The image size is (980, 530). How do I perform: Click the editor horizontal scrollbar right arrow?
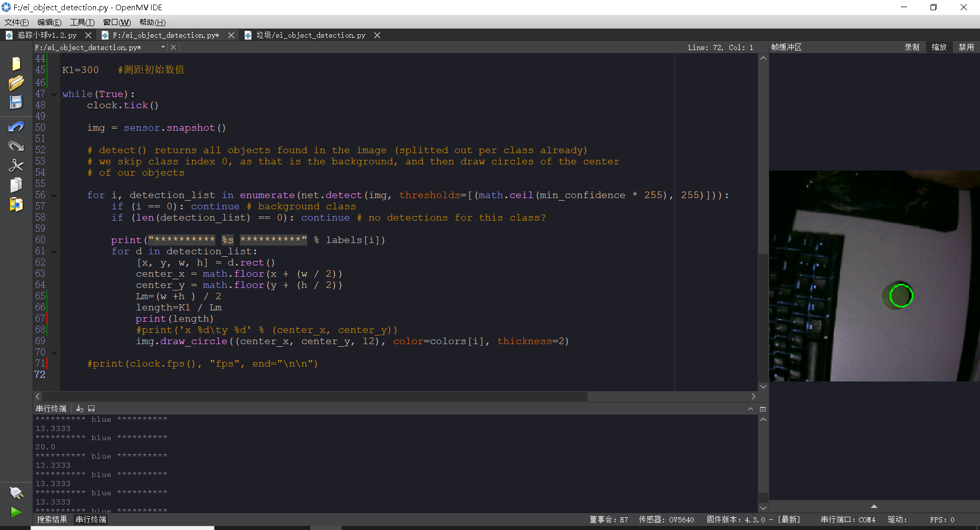click(x=753, y=396)
